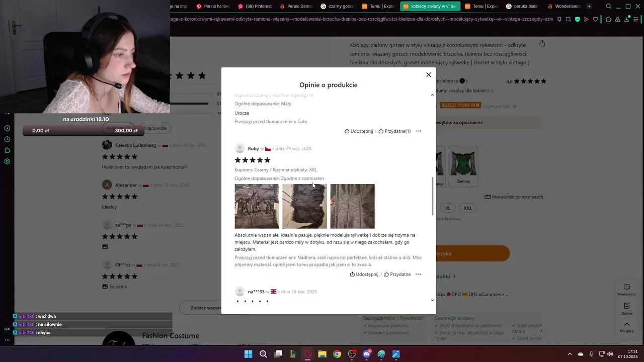Mark Ruby's review as Przydatne
The height and width of the screenshot is (362, 644).
tap(397, 275)
